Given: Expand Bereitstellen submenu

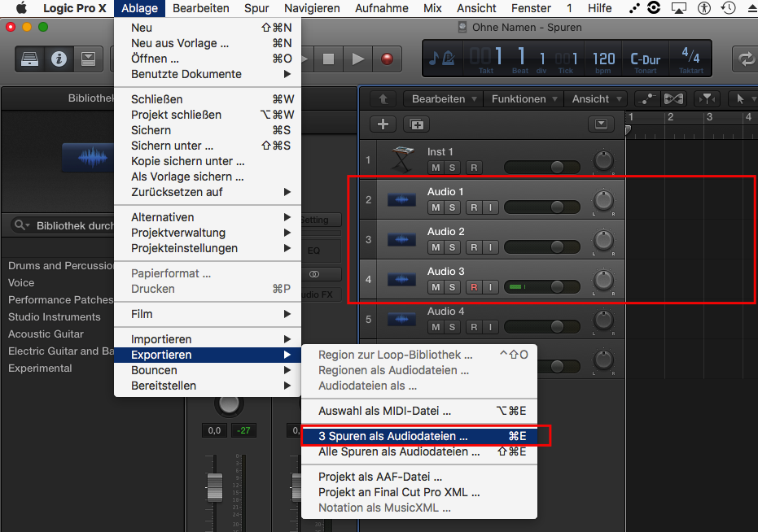Looking at the screenshot, I should click(x=208, y=386).
